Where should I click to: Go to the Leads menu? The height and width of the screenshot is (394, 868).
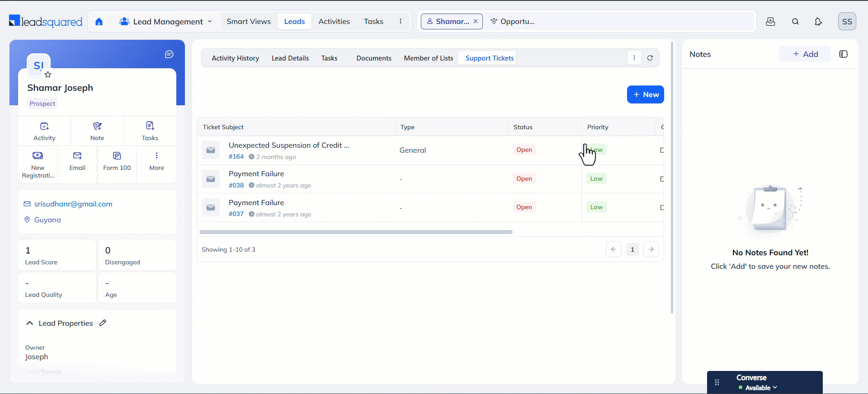(x=294, y=21)
